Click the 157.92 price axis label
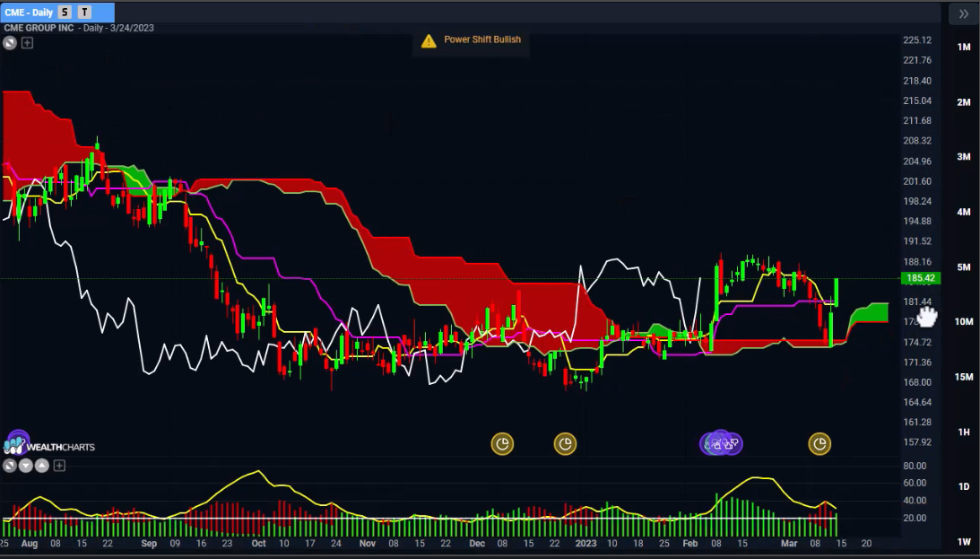The image size is (980, 559). coord(917,442)
